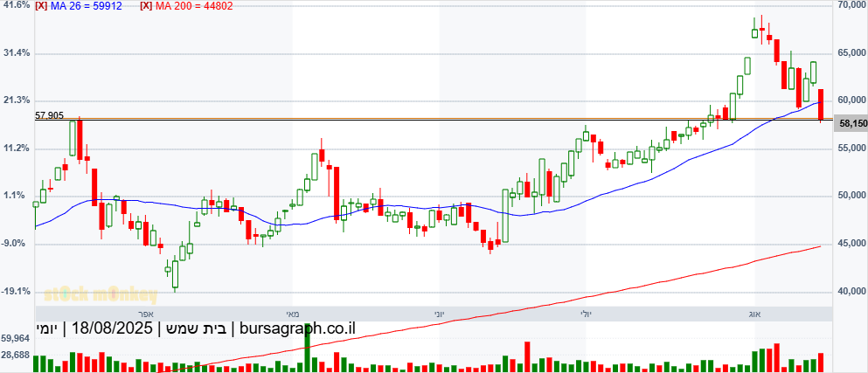Remove the MA 200 indicator via its [X]

tap(146, 6)
